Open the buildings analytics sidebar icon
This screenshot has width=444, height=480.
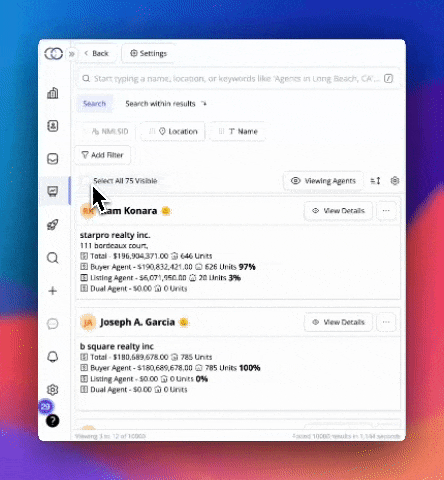tap(53, 93)
